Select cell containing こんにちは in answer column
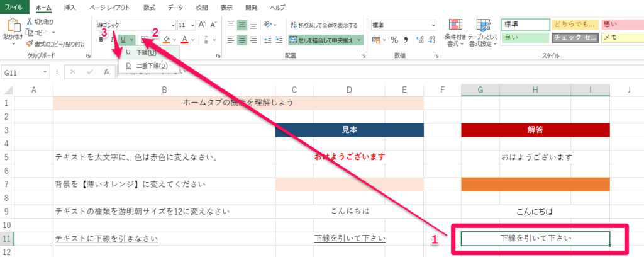Screen dimensions: 644x257 (x=535, y=212)
